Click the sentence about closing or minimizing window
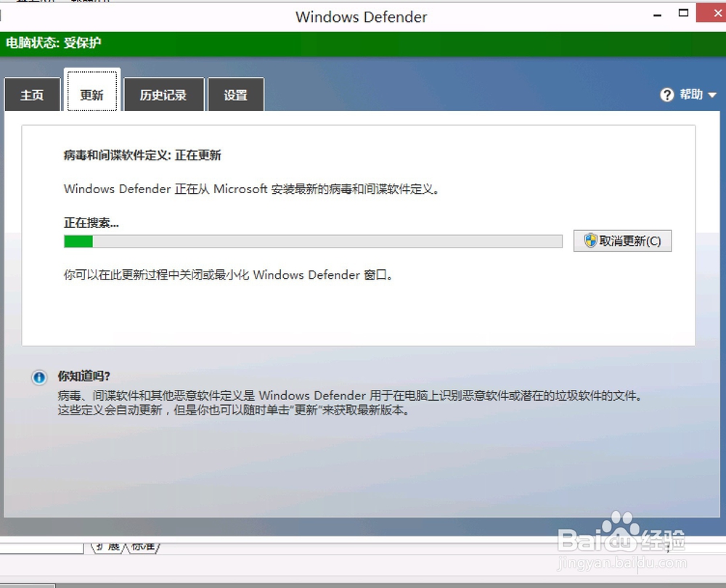 [228, 275]
